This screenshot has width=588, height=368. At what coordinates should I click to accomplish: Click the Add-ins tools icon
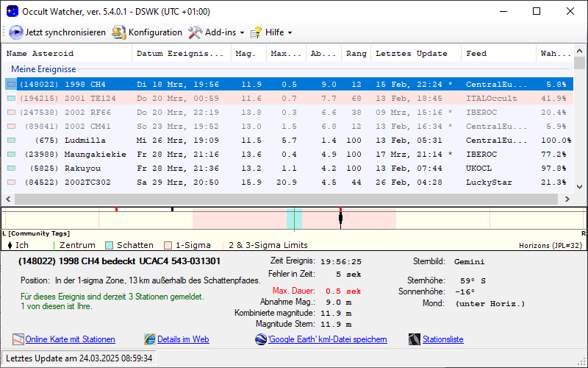point(195,32)
